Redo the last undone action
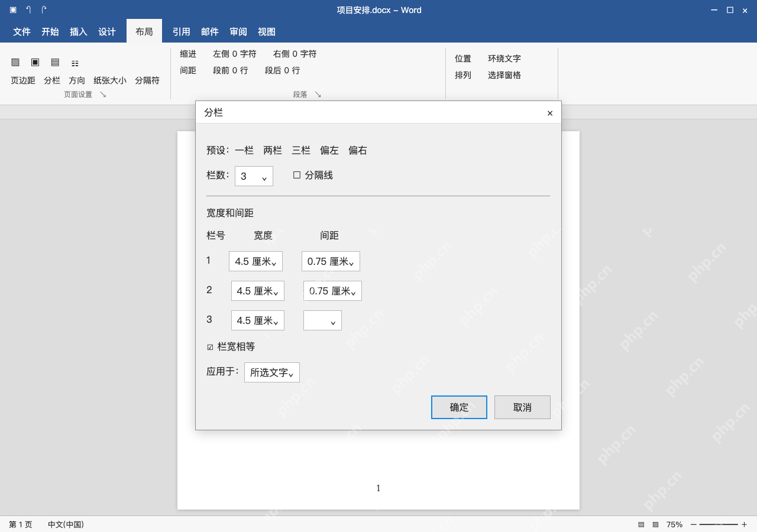This screenshot has height=532, width=757. 44,9
